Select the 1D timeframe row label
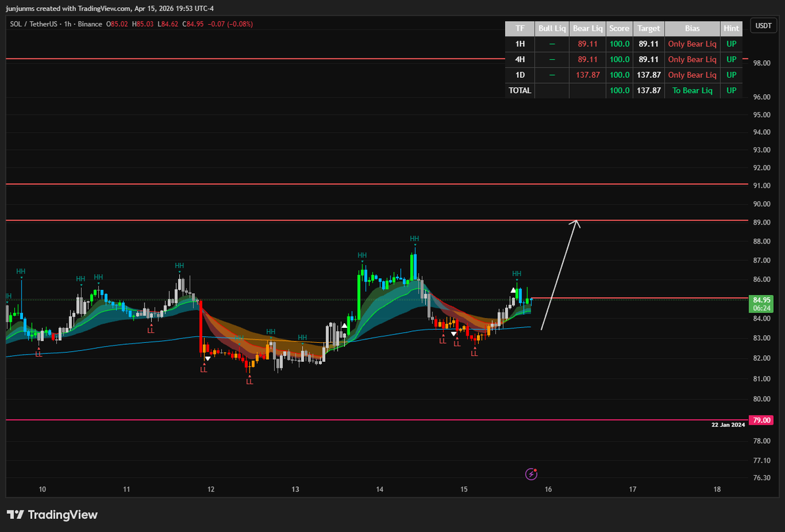This screenshot has width=785, height=532. 519,75
